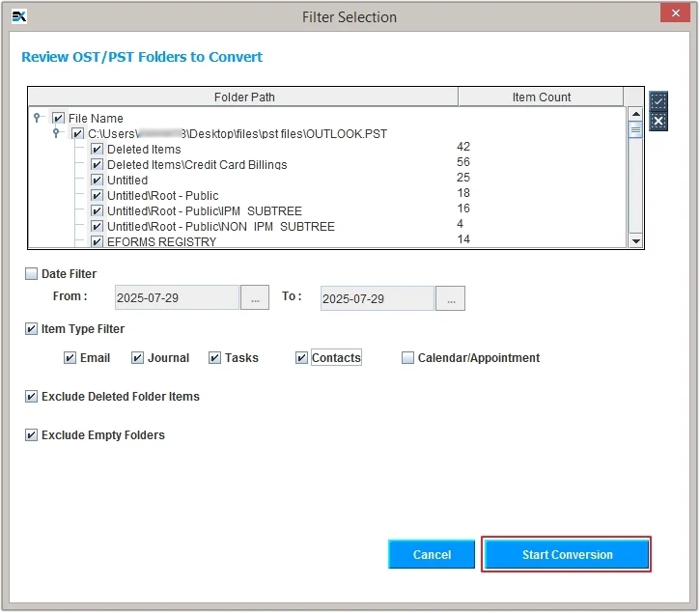This screenshot has height=613, width=700.
Task: Toggle the Item Type Filter checkbox
Action: 31,329
